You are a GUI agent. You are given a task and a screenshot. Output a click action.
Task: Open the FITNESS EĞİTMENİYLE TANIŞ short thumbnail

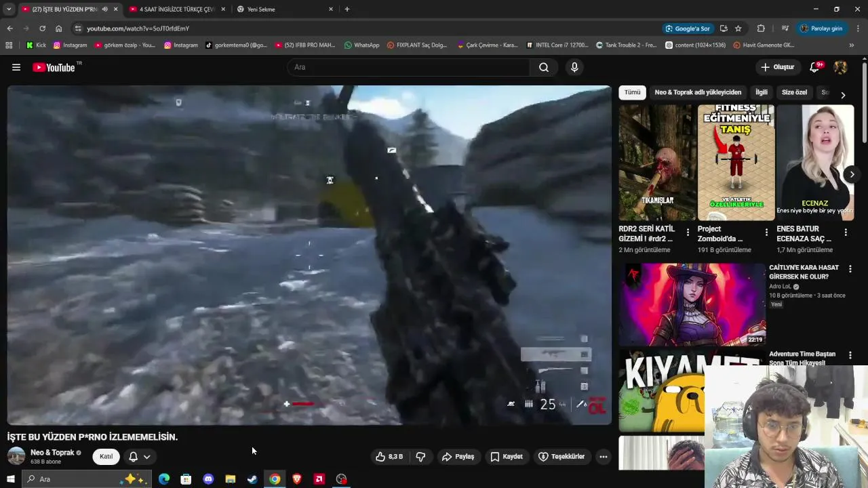click(x=736, y=163)
